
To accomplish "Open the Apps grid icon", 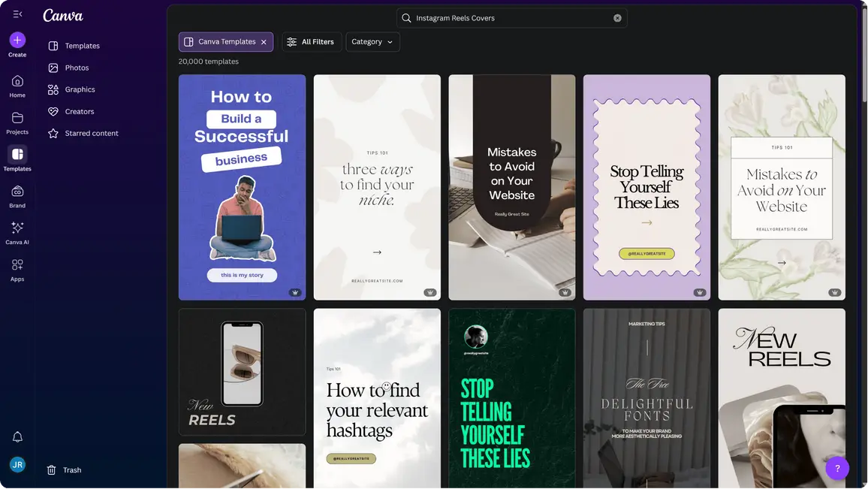I will [x=17, y=264].
